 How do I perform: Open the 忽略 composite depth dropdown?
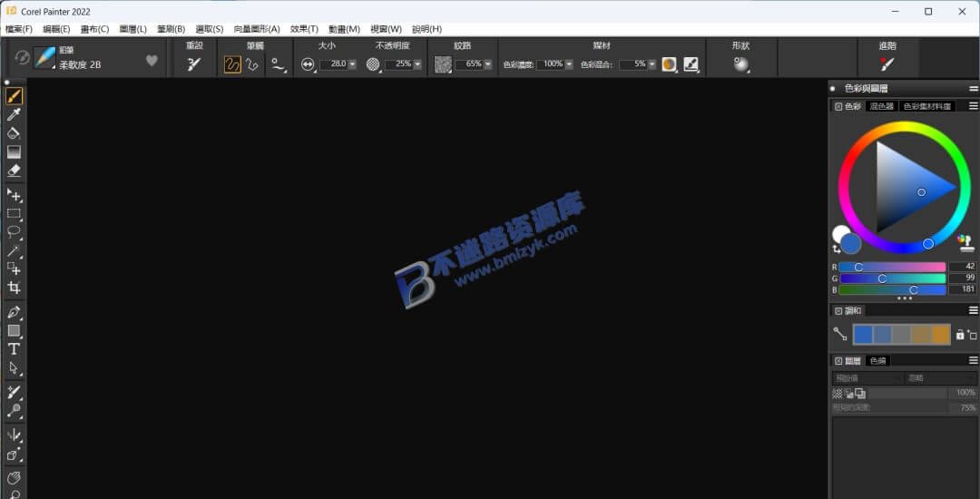[x=942, y=377]
